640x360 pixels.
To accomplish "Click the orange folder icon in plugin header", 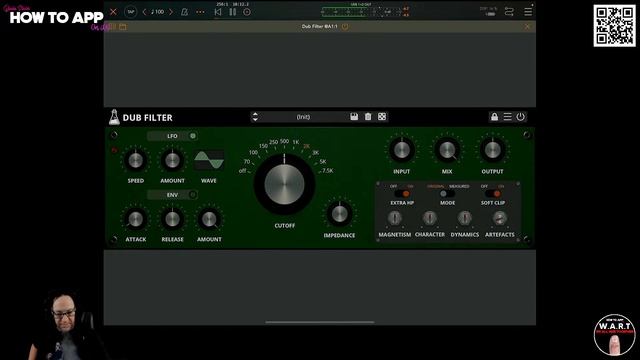I will coord(122,27).
